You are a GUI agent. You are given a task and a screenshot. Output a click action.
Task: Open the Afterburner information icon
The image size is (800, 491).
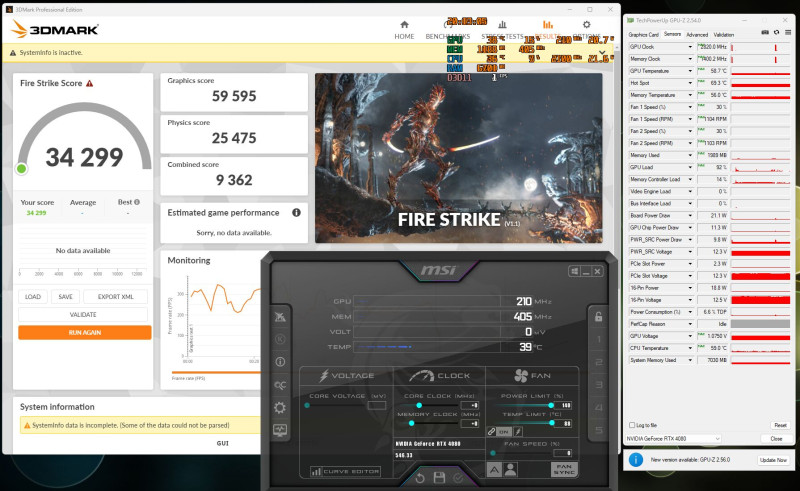pos(280,362)
